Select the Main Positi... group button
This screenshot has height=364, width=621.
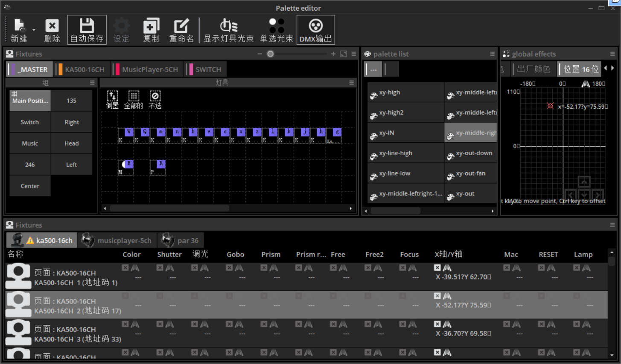[30, 101]
